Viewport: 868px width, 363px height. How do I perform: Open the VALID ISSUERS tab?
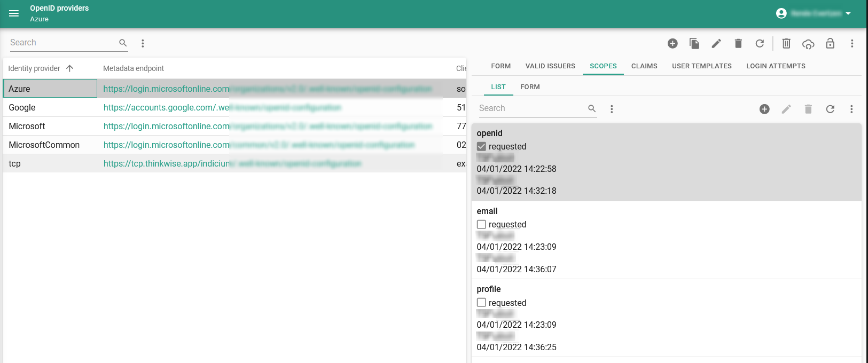point(550,66)
